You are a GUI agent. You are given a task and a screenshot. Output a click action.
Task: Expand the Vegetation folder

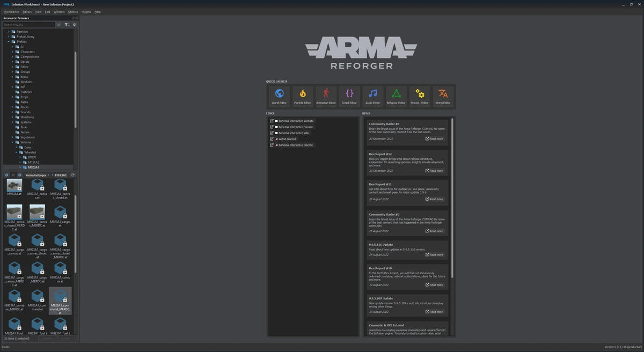(x=13, y=137)
